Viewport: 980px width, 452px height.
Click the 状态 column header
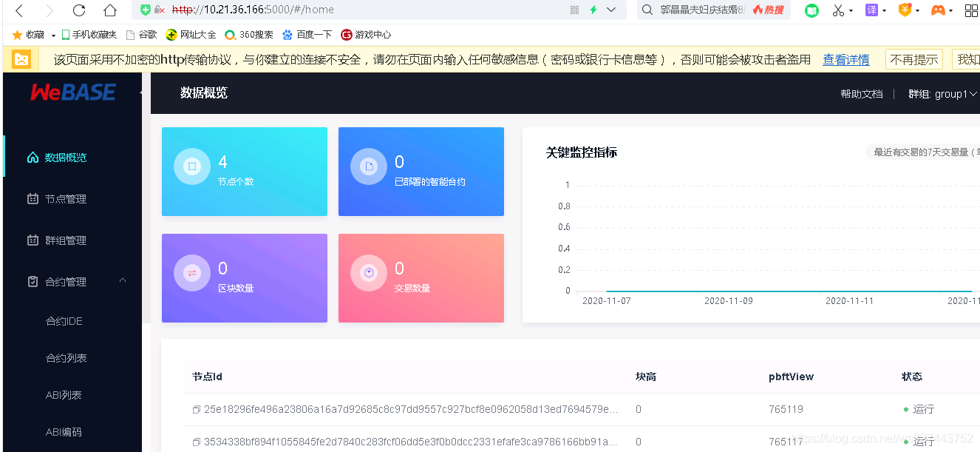(x=911, y=377)
